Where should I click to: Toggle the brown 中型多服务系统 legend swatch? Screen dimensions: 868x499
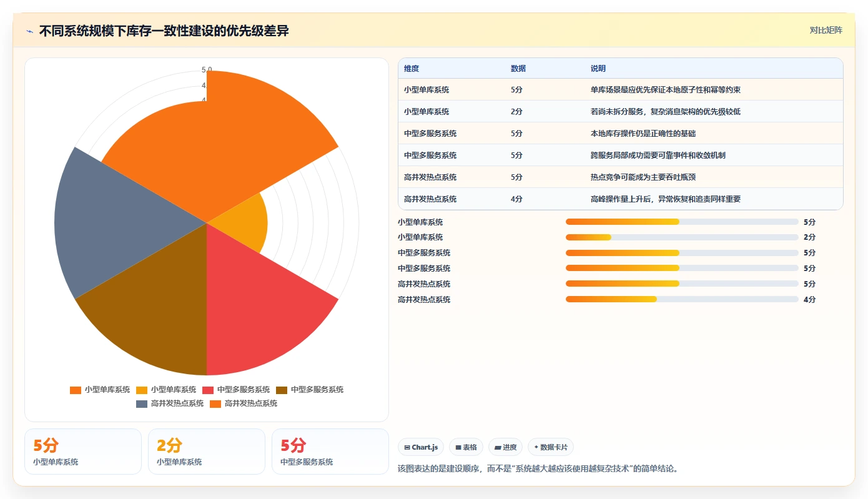[x=282, y=390]
